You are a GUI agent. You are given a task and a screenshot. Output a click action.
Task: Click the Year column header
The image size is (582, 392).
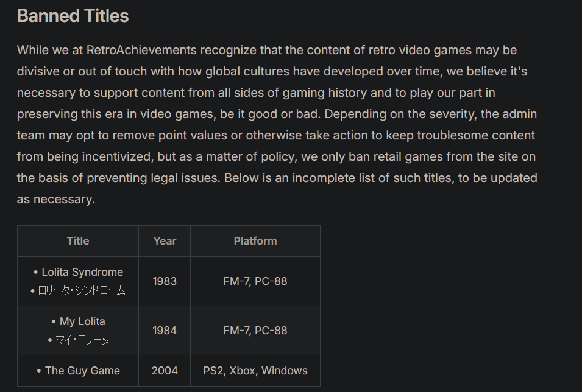click(x=165, y=241)
